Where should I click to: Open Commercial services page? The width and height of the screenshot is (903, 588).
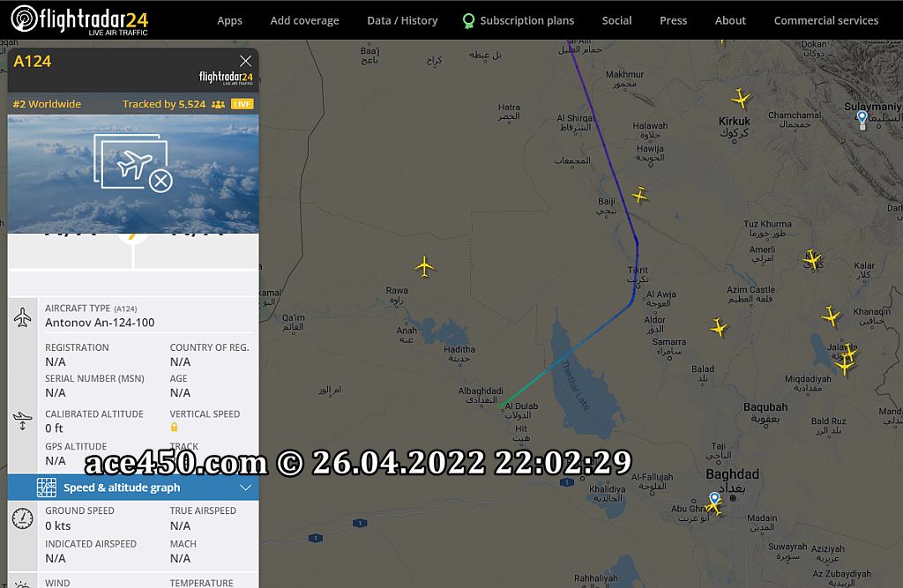coord(825,21)
